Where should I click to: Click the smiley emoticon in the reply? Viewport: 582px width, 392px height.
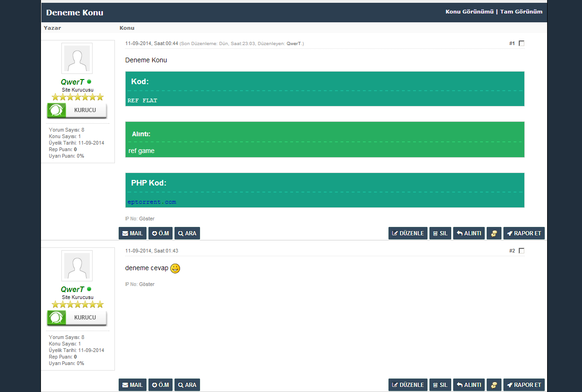coord(175,268)
